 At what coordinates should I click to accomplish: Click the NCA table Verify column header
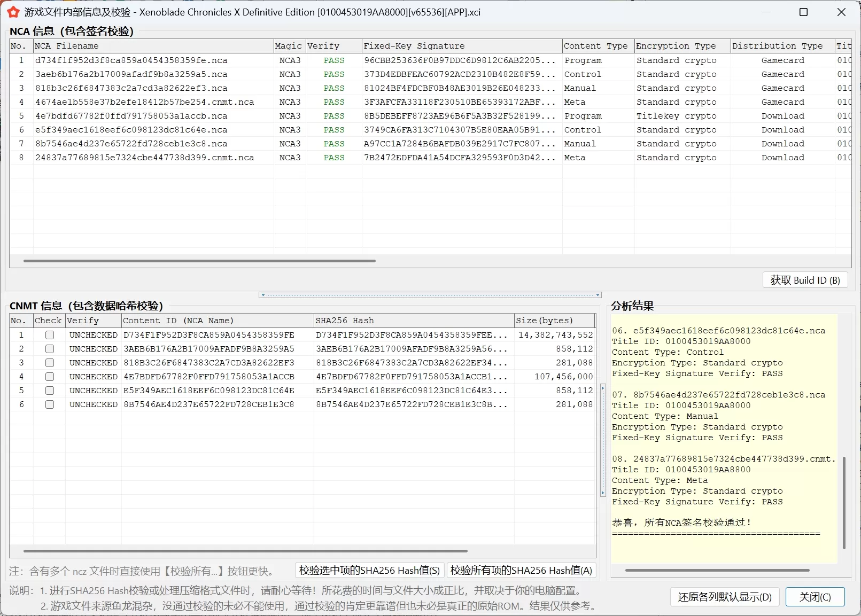pos(334,46)
